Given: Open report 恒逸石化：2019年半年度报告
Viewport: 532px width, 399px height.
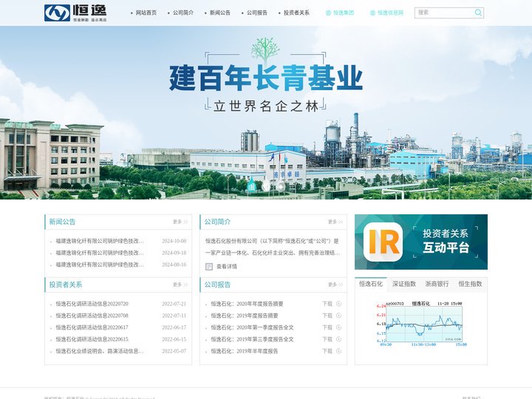Looking at the screenshot, I should pyautogui.click(x=245, y=351).
